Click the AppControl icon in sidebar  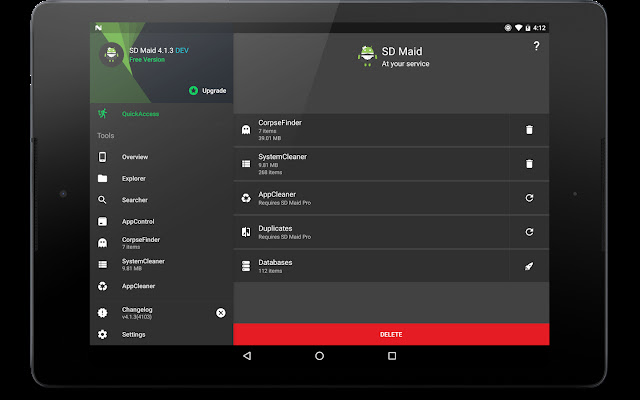102,221
